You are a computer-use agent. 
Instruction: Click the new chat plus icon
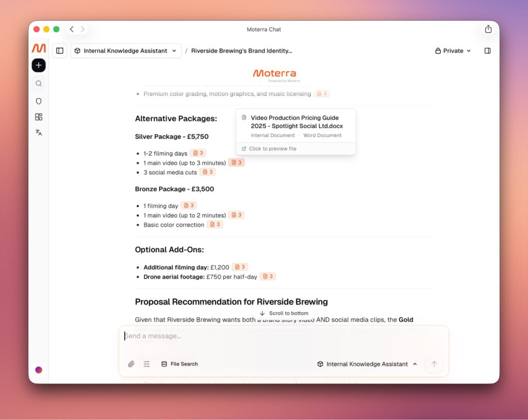tap(39, 65)
